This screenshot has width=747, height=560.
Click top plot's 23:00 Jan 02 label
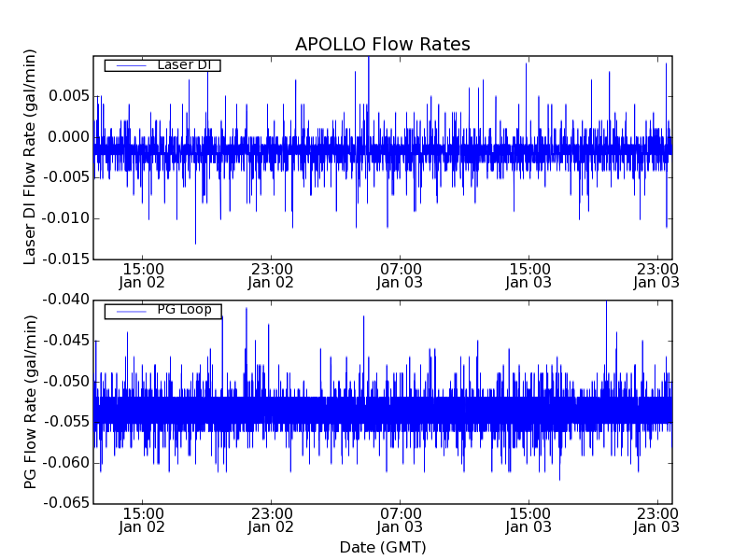(x=271, y=276)
